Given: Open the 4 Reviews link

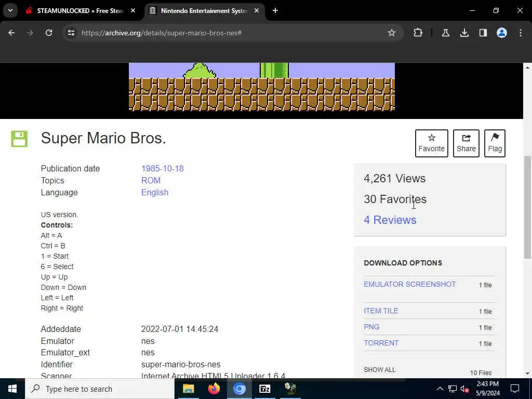Looking at the screenshot, I should coord(390,220).
